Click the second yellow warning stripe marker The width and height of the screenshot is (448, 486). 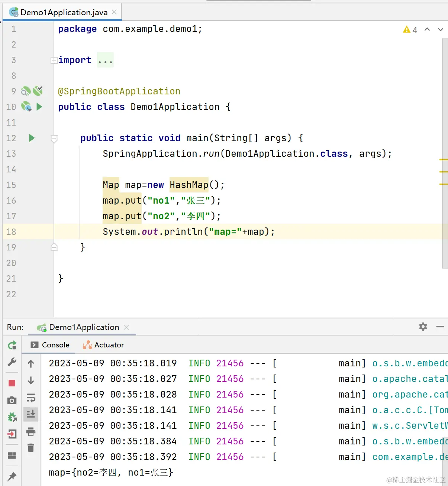coord(444,172)
